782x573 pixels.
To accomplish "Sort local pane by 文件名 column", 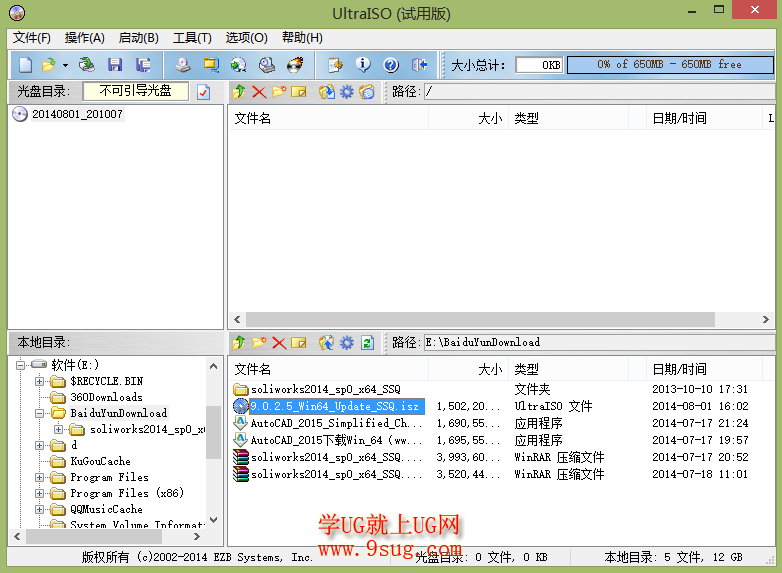I will [x=328, y=370].
